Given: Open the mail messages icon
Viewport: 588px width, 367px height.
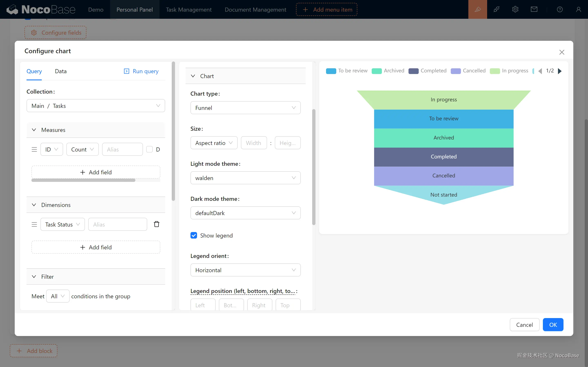Looking at the screenshot, I should point(534,9).
